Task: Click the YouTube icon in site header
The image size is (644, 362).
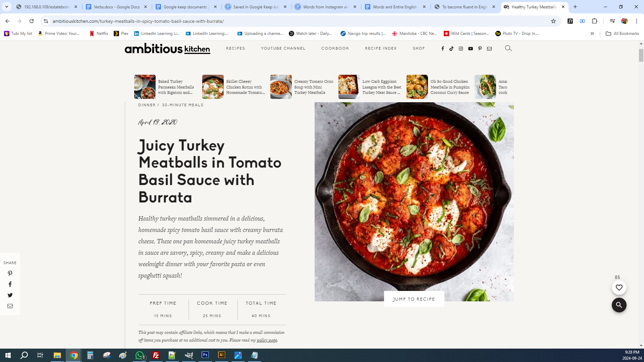Action: coord(470,49)
